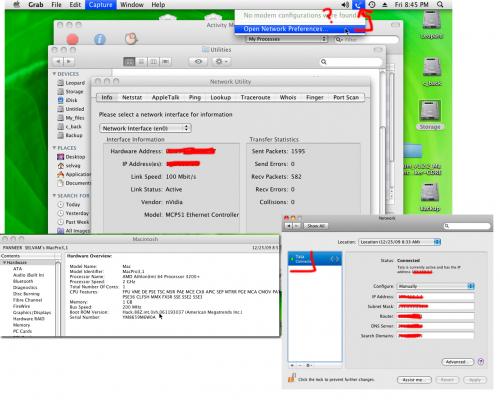The height and width of the screenshot is (400, 500).
Task: Click Assist me button
Action: [414, 380]
